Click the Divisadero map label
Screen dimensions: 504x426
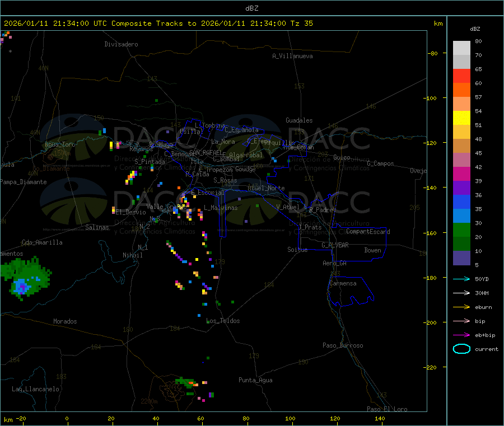tap(121, 44)
